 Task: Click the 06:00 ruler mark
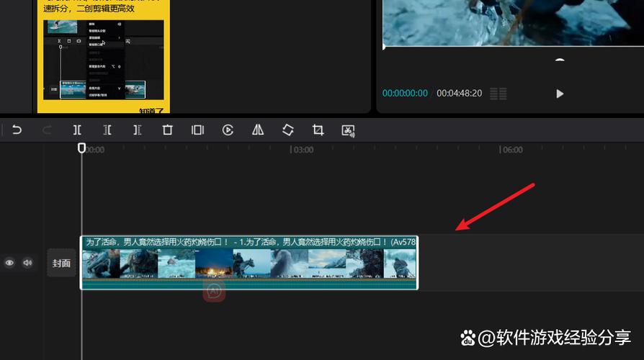pos(511,150)
